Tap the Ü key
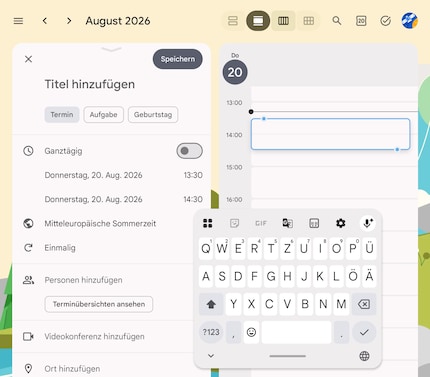430x377 pixels. [369, 248]
